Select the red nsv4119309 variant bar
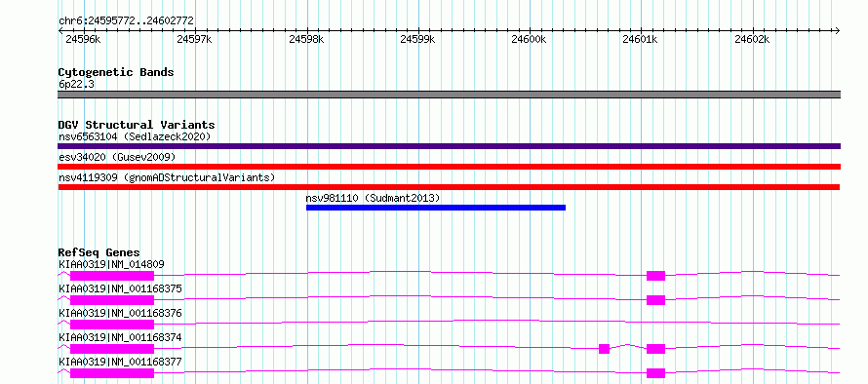 [x=449, y=187]
